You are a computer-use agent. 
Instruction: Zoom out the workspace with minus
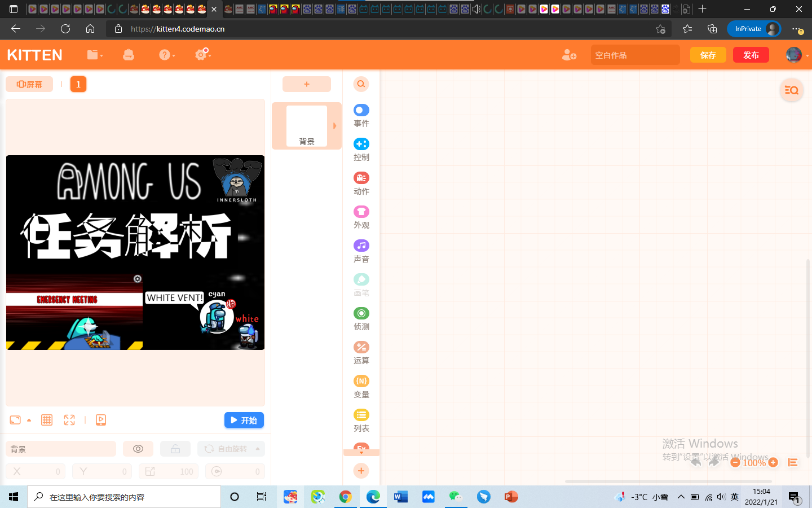(735, 462)
